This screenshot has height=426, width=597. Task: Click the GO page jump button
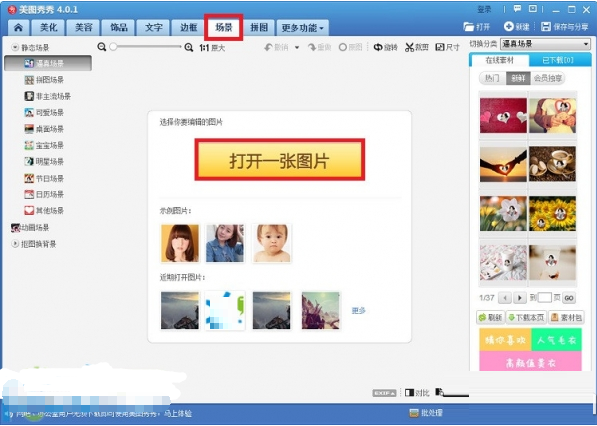click(569, 298)
